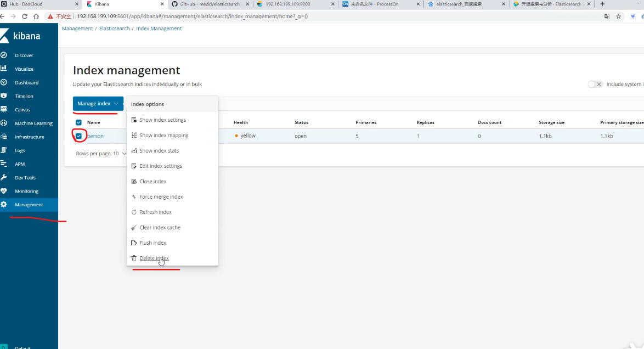Select Close index from the menu
The height and width of the screenshot is (349, 644).
click(152, 182)
